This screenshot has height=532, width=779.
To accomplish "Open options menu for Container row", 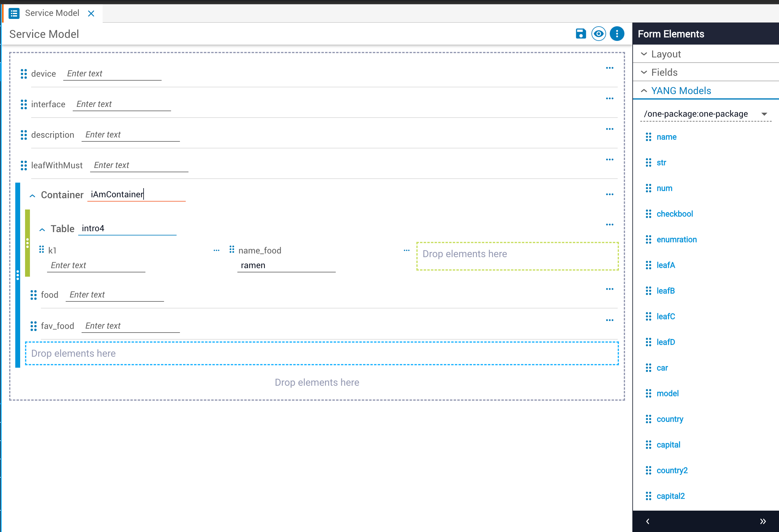I will pyautogui.click(x=609, y=194).
